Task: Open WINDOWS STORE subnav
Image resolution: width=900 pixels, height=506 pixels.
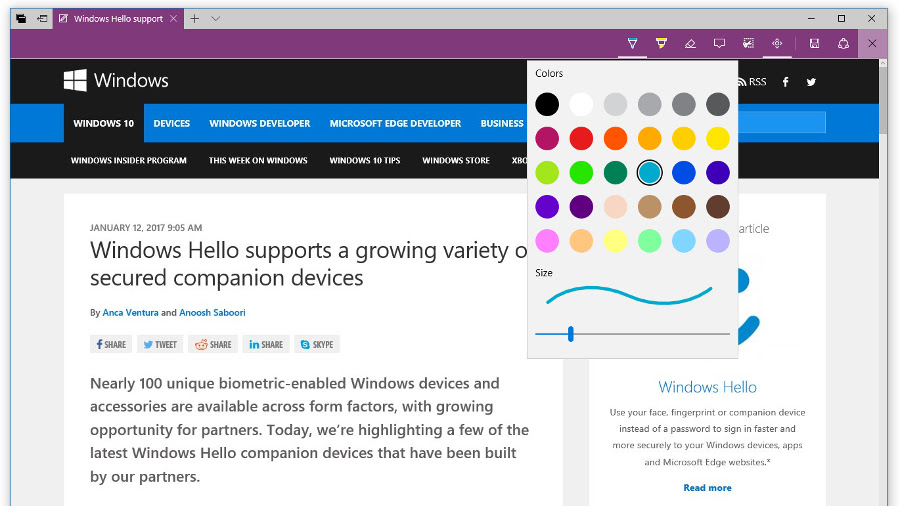Action: coord(456,161)
